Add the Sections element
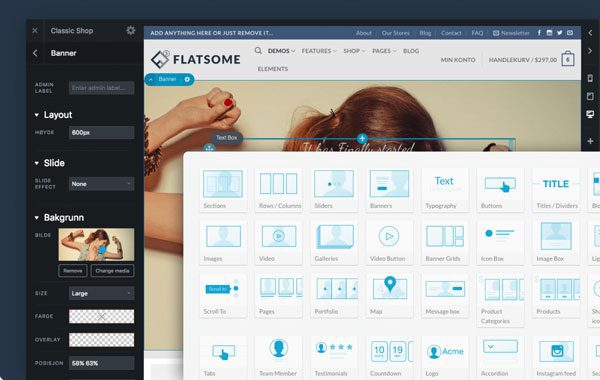The width and height of the screenshot is (600, 380). coord(223,189)
